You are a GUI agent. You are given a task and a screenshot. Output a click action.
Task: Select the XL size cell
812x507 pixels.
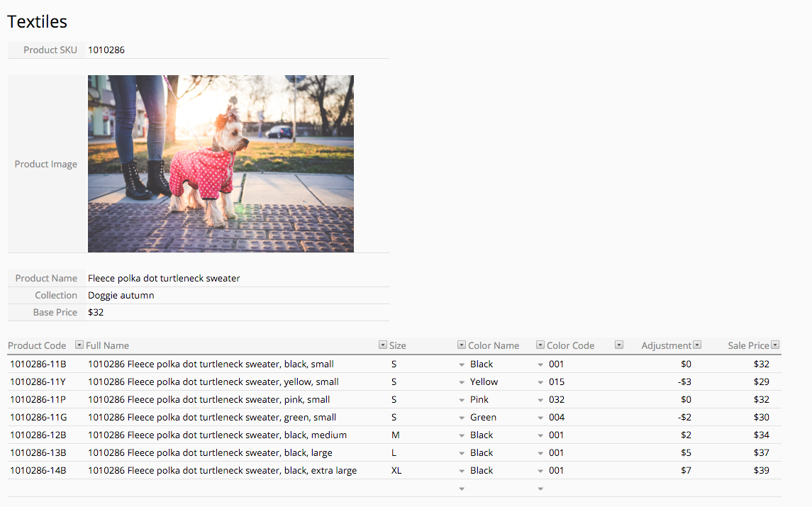tap(396, 470)
